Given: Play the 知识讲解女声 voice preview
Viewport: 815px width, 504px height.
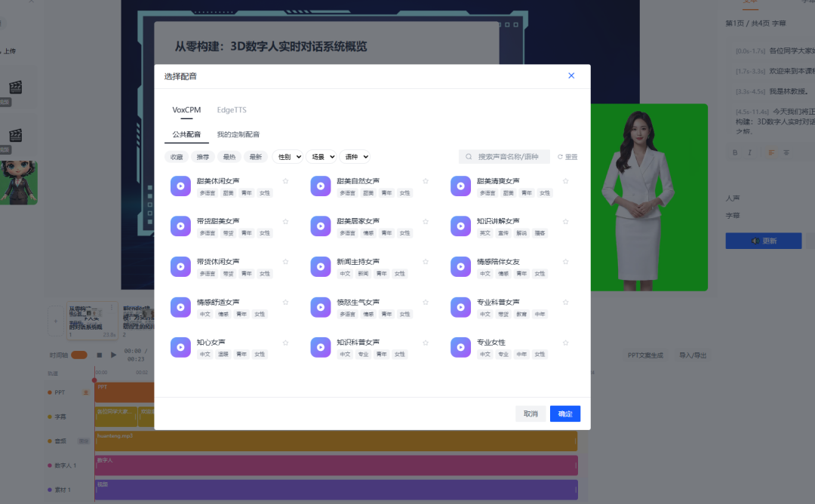Looking at the screenshot, I should [460, 226].
